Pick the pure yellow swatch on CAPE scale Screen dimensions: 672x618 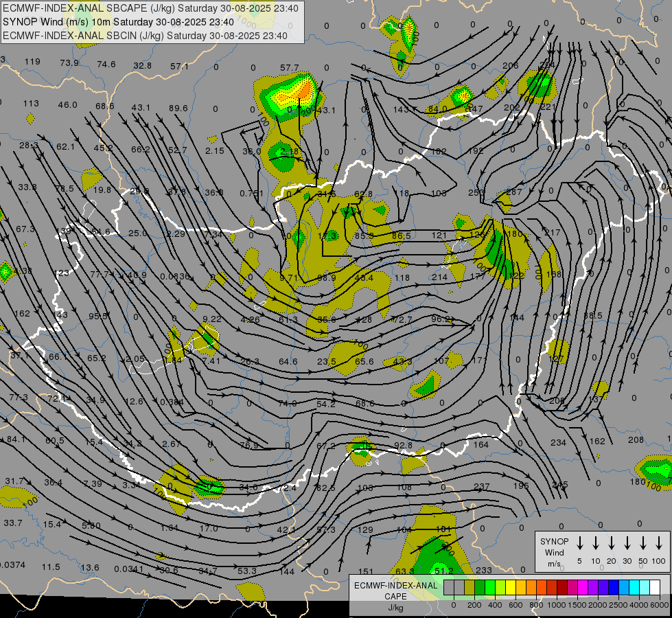click(x=511, y=587)
